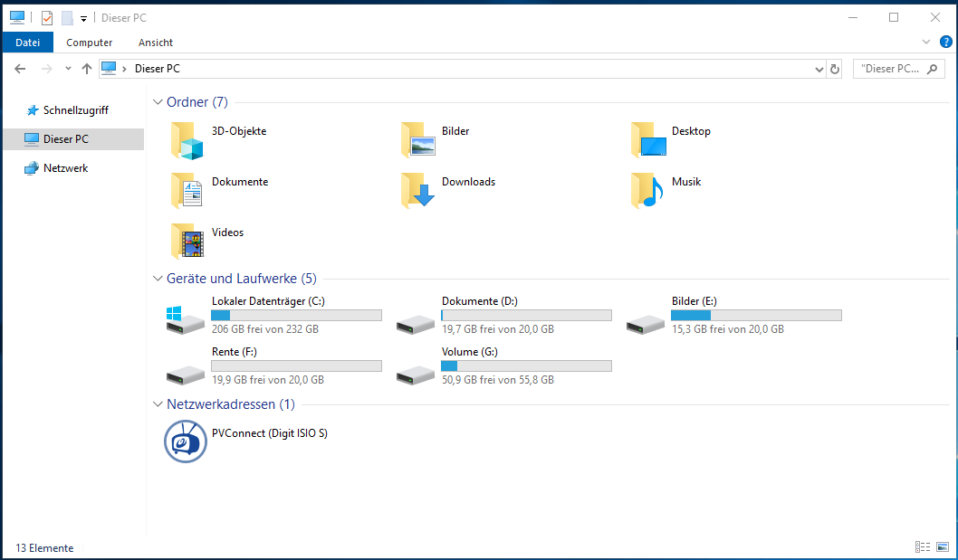The width and height of the screenshot is (958, 560).
Task: Expand the ribbon with the chevron
Action: (x=926, y=43)
